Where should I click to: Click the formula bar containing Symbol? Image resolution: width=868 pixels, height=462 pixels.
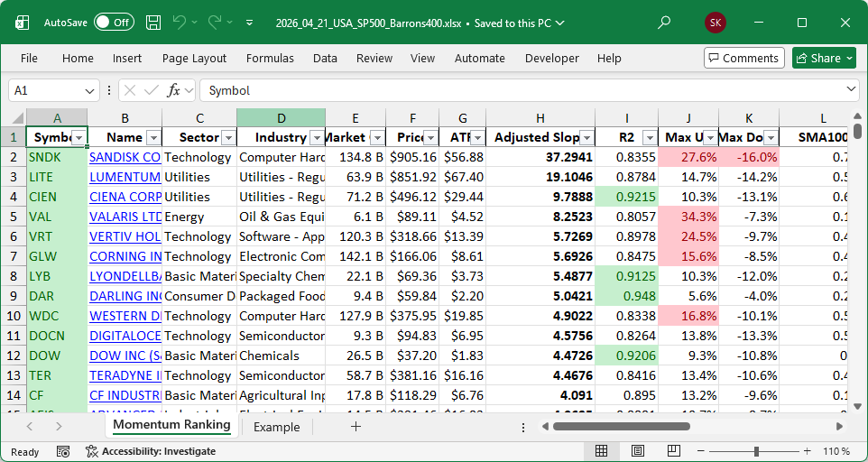coord(521,90)
